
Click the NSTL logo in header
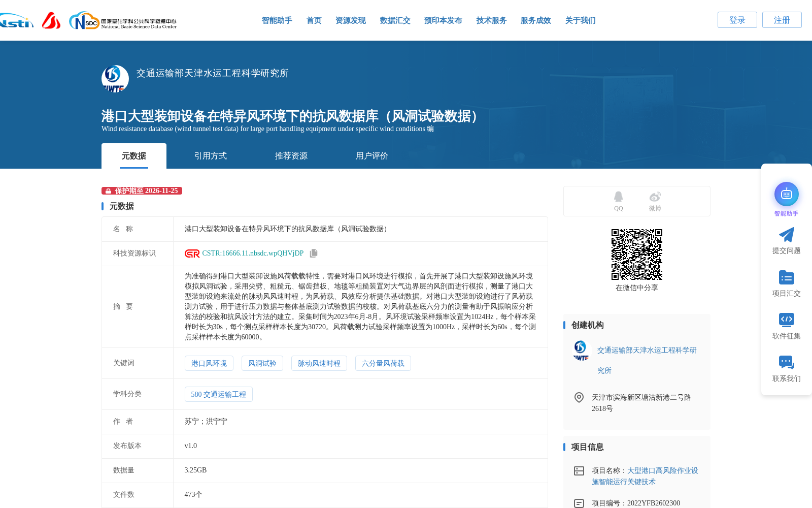(x=16, y=21)
